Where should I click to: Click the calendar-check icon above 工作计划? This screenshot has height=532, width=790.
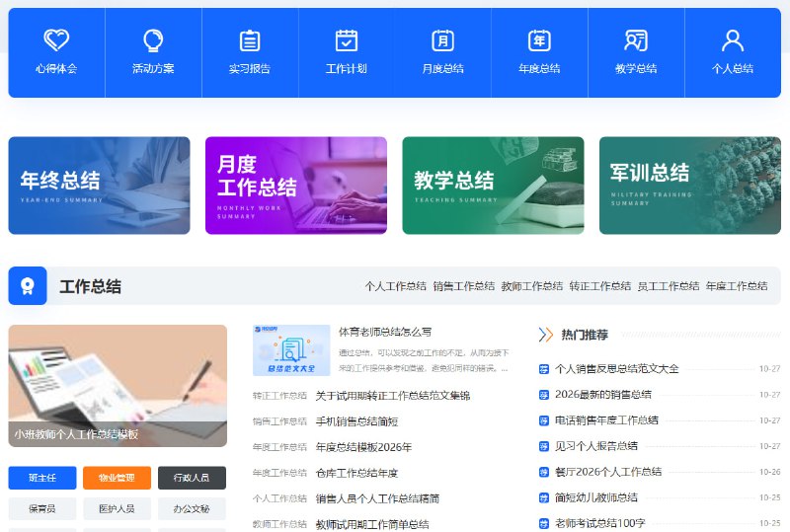click(x=347, y=40)
